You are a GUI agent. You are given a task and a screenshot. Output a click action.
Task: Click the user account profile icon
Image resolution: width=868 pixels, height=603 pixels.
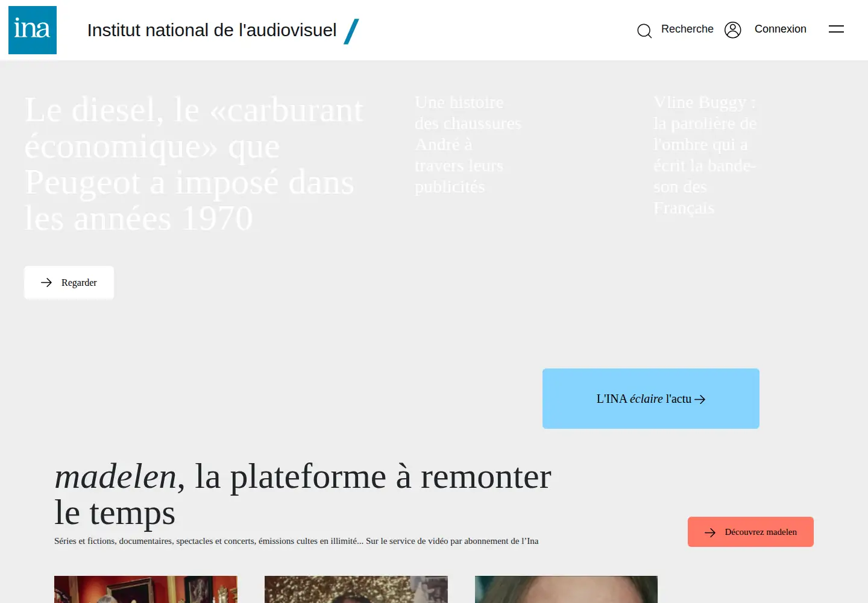[x=732, y=30]
